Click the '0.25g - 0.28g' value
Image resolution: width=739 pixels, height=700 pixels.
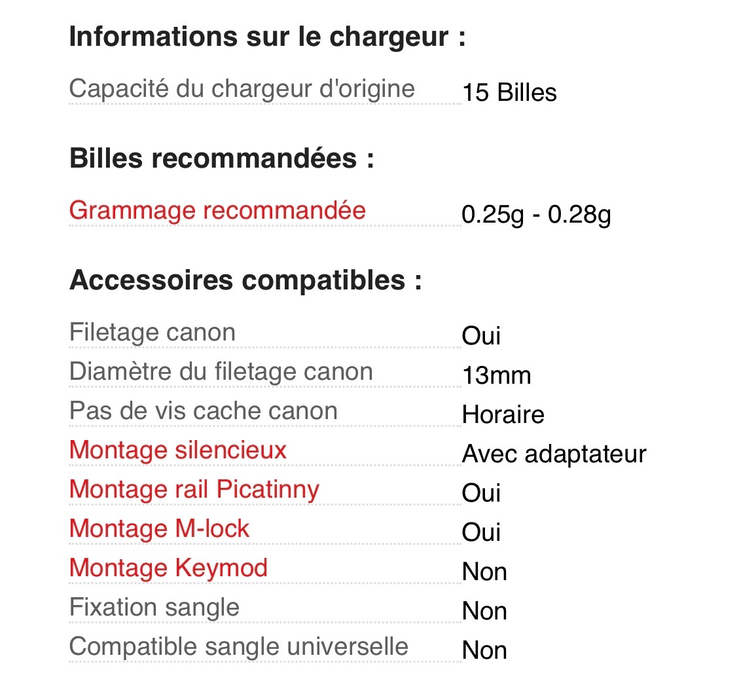tap(536, 214)
